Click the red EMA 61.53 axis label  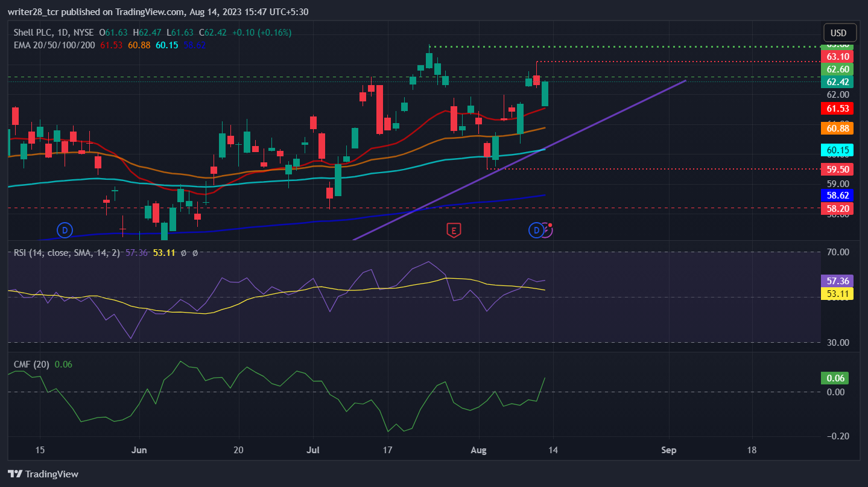[838, 109]
